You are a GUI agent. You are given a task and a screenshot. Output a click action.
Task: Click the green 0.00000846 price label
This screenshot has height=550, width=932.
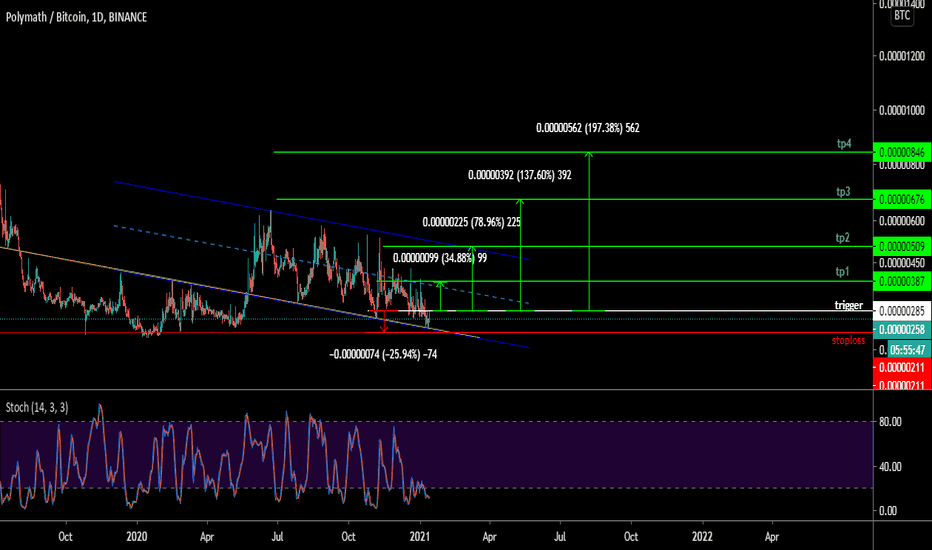[902, 152]
